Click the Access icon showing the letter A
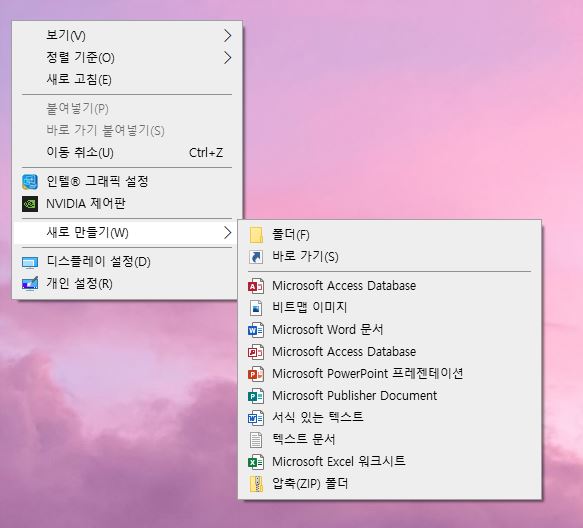 click(256, 286)
